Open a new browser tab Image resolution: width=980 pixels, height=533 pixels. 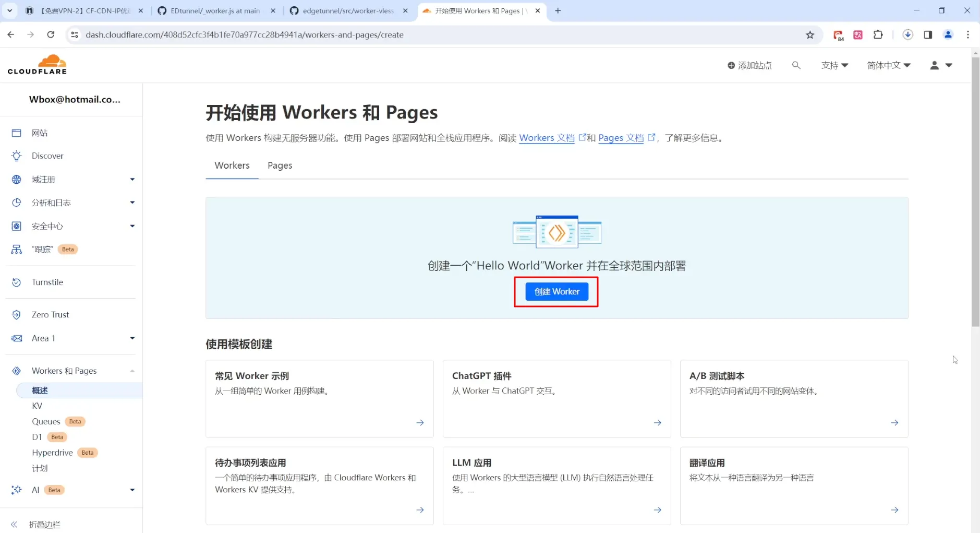click(558, 10)
